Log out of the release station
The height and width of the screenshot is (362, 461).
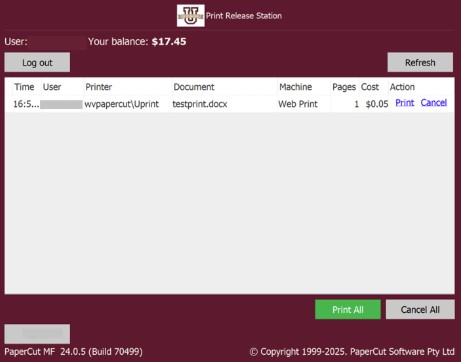pos(37,62)
